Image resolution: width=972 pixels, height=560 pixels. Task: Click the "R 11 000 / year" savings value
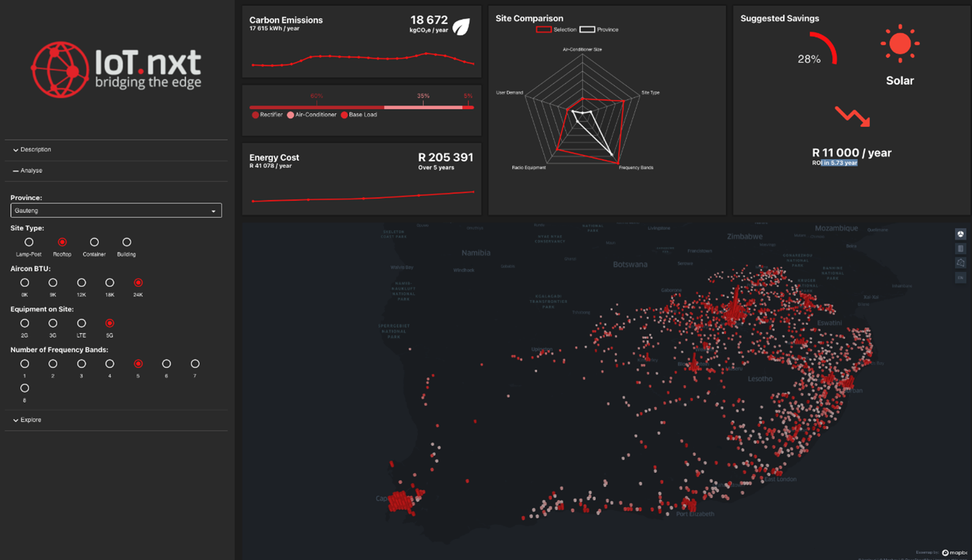(851, 152)
